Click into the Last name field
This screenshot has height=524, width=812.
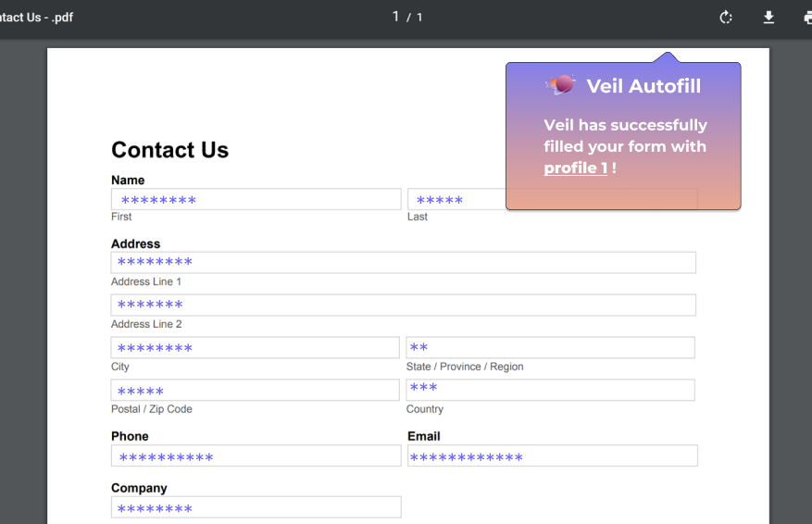tap(456, 200)
